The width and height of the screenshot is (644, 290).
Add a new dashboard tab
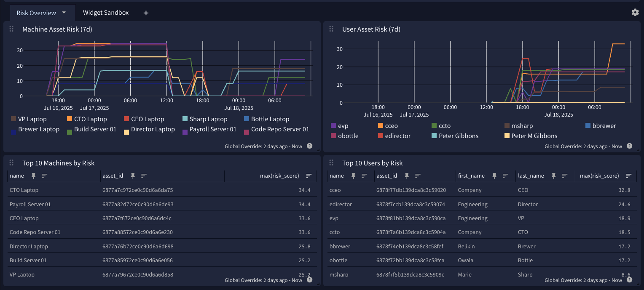pyautogui.click(x=146, y=13)
